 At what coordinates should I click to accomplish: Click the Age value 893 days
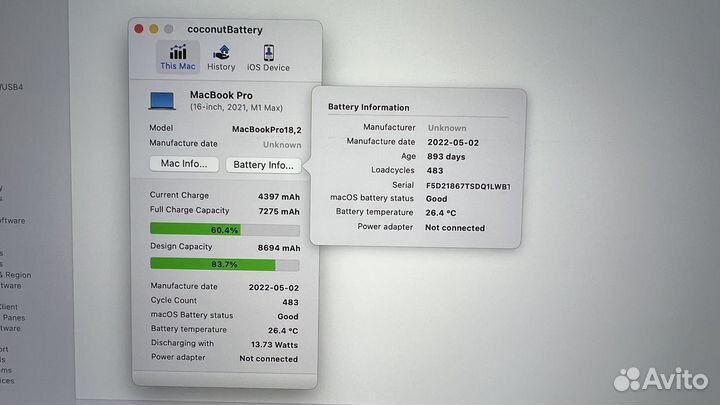446,157
